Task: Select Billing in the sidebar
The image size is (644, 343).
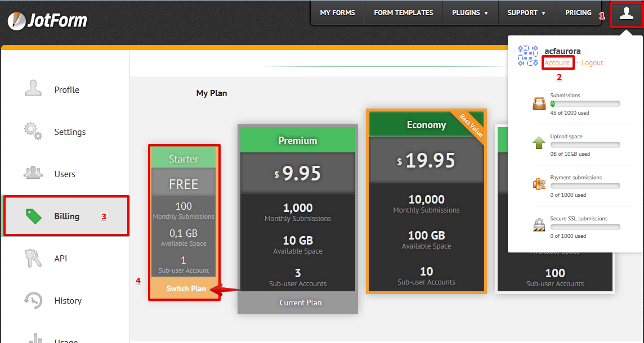Action: pos(66,216)
